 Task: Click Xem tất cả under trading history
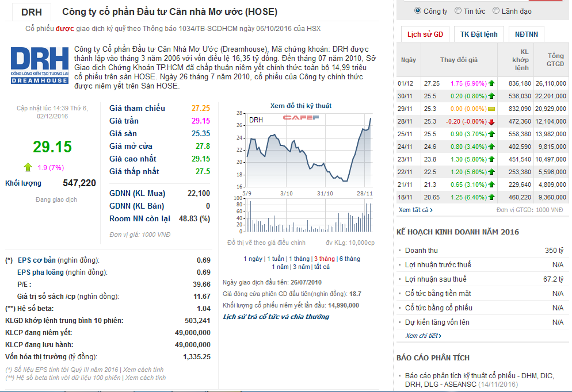415,210
